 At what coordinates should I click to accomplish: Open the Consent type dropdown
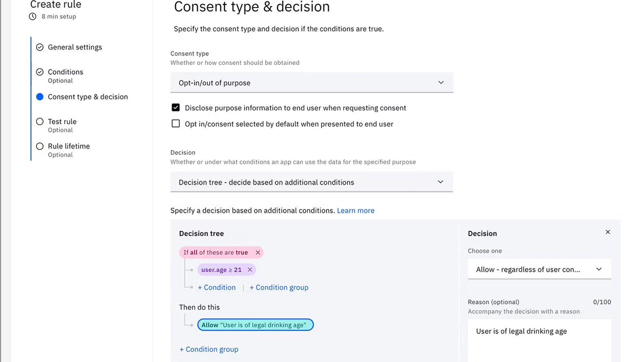point(311,83)
